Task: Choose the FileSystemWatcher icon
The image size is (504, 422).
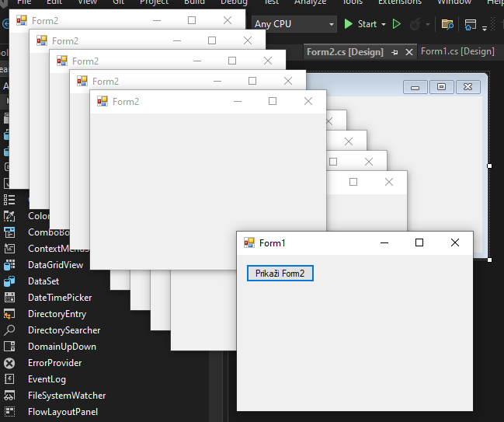Action: 10,396
